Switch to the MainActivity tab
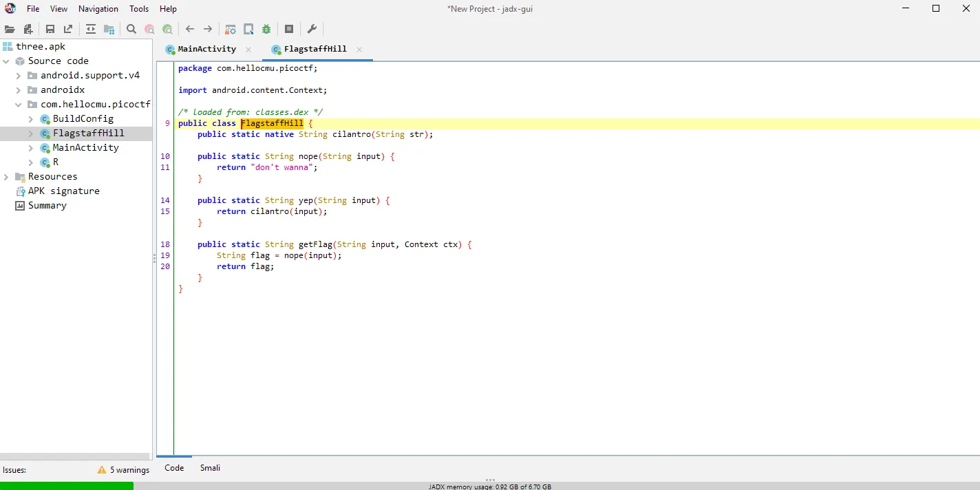Screen dimensions: 980x490 206,49
